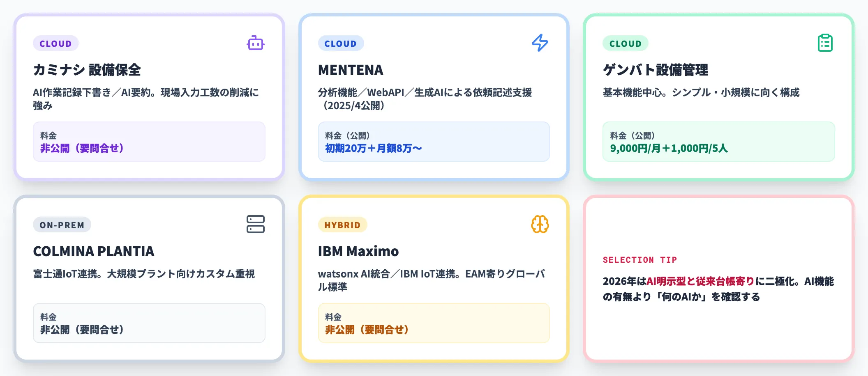This screenshot has height=376, width=868.
Task: Click the blue CLOUD badge on MENTENA card
Action: [340, 44]
